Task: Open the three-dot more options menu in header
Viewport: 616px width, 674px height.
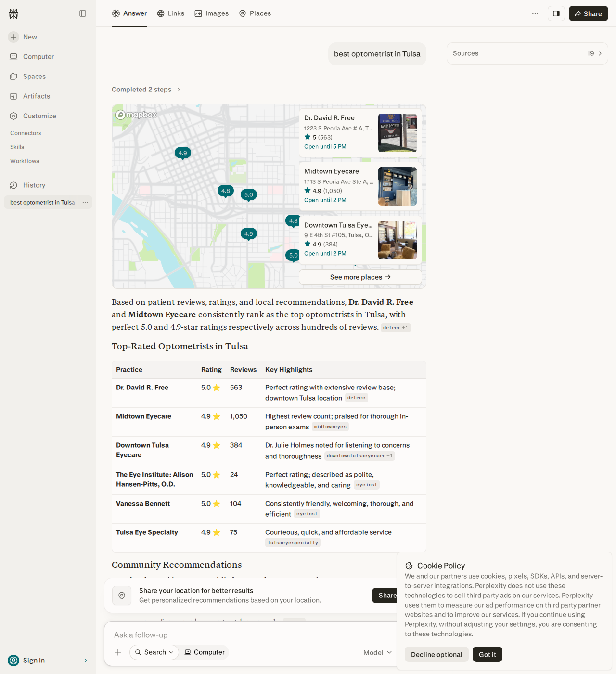Action: pyautogui.click(x=535, y=13)
